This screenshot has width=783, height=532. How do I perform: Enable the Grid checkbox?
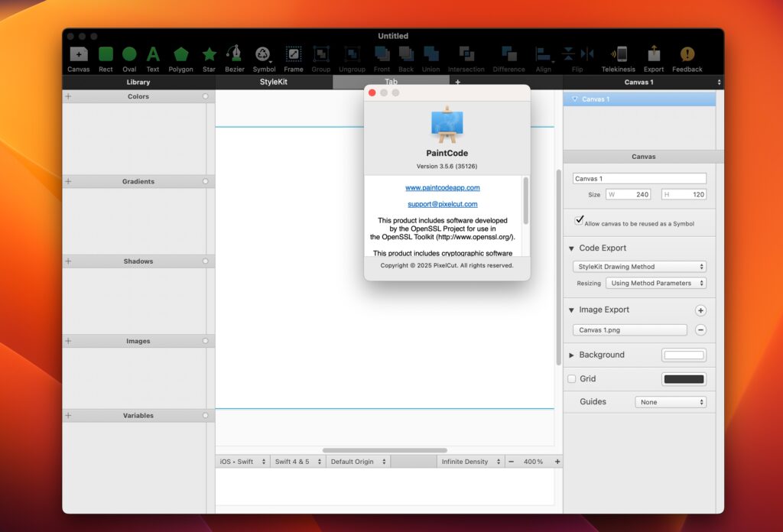[x=570, y=378]
